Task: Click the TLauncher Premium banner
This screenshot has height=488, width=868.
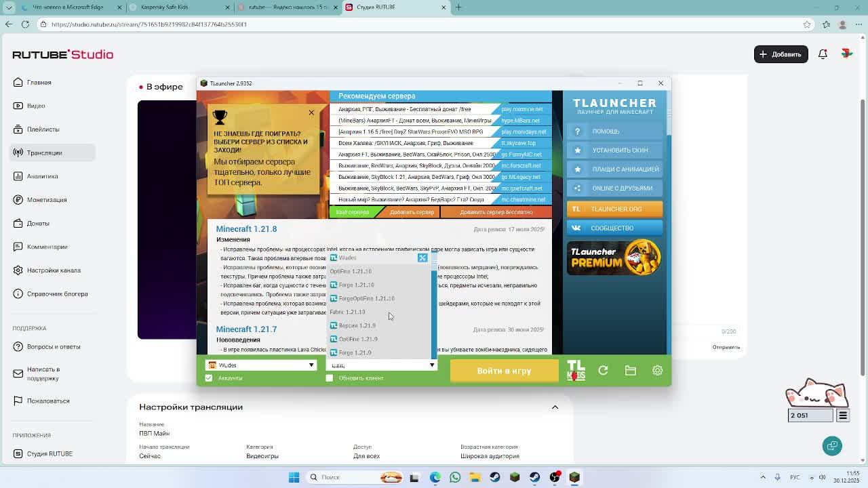Action: [x=614, y=258]
